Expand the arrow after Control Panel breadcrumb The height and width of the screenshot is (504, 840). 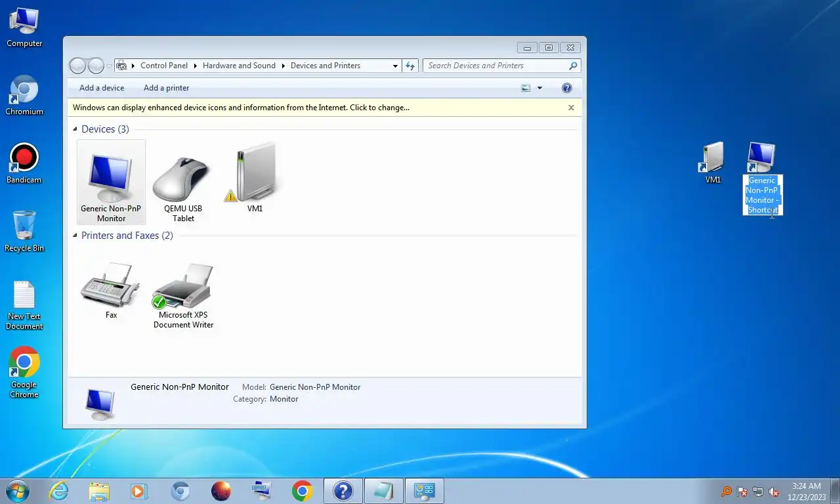pos(196,66)
